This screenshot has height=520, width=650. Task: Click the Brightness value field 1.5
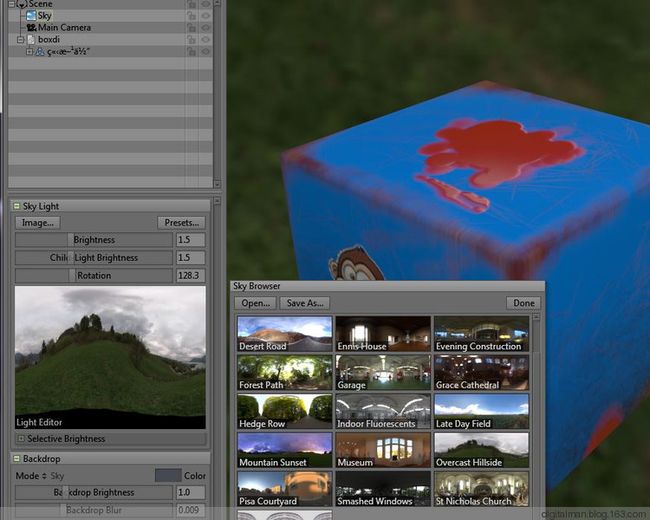(x=190, y=240)
